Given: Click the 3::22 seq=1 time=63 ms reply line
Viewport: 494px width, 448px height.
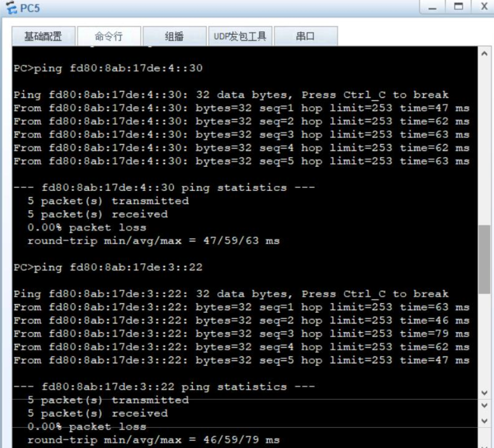Looking at the screenshot, I should [241, 307].
